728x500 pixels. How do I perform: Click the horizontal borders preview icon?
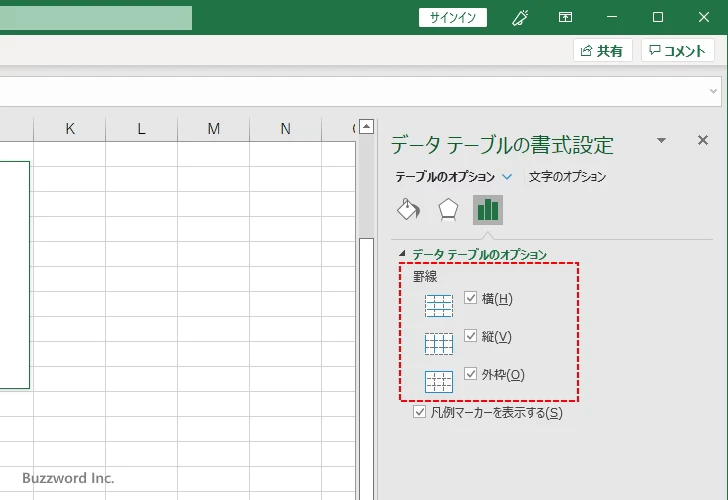point(439,306)
